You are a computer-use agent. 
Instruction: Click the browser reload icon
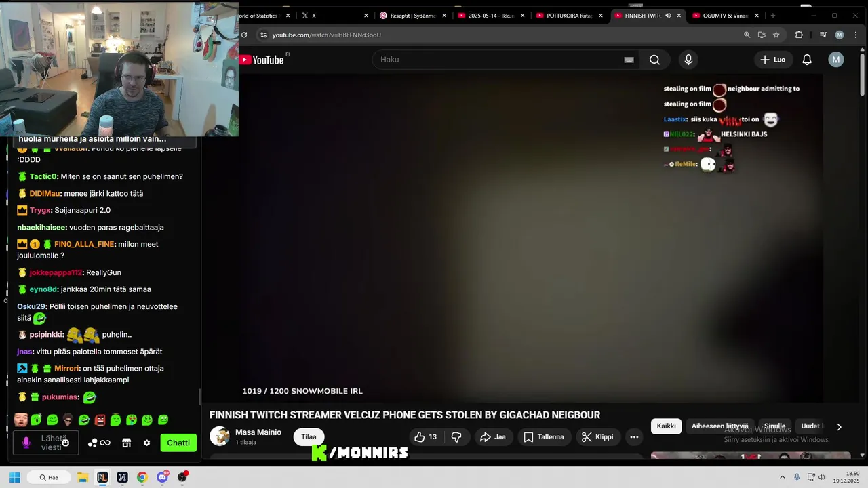click(x=243, y=35)
